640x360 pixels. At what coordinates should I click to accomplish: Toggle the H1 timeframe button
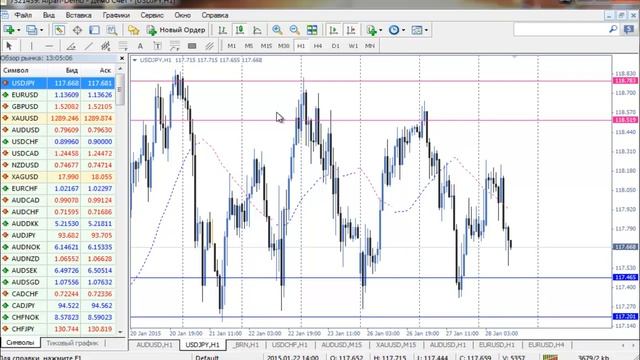click(x=301, y=46)
